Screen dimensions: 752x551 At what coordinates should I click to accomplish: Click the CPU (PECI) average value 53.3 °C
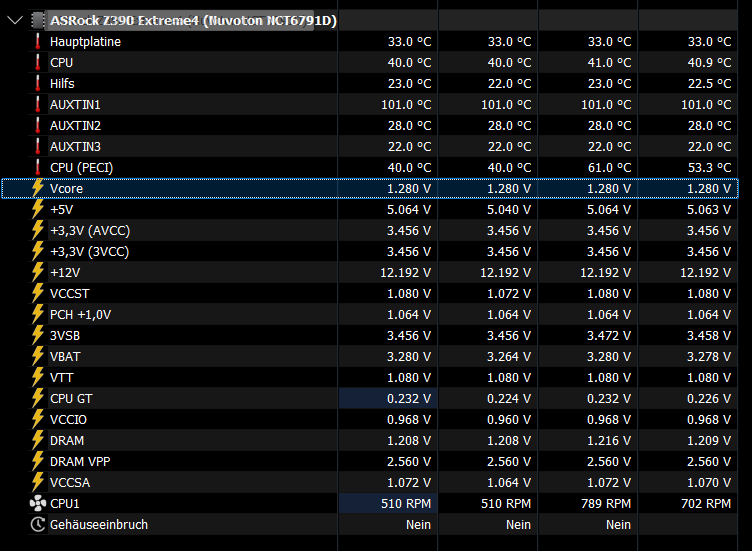[x=709, y=168]
